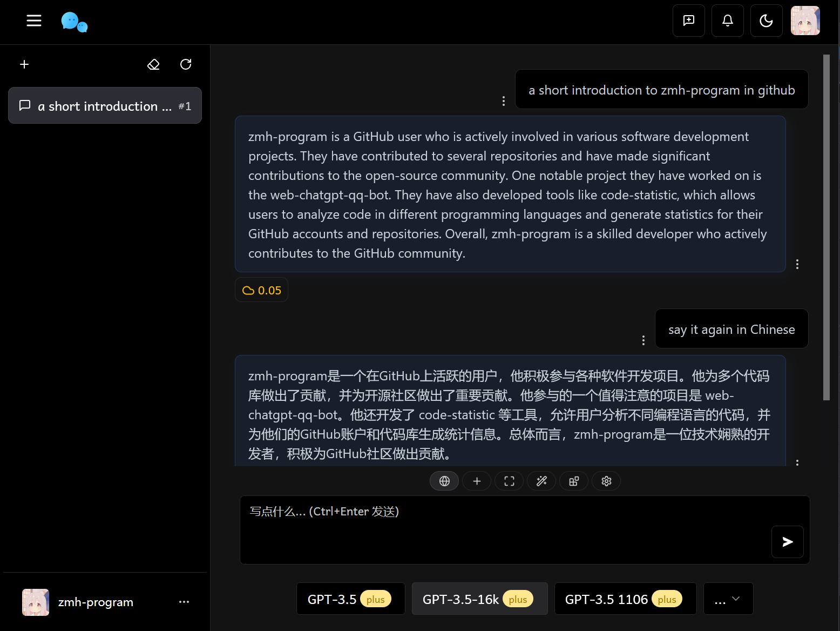The height and width of the screenshot is (631, 840).
Task: Open zmh-program account options ellipsis
Action: [184, 602]
